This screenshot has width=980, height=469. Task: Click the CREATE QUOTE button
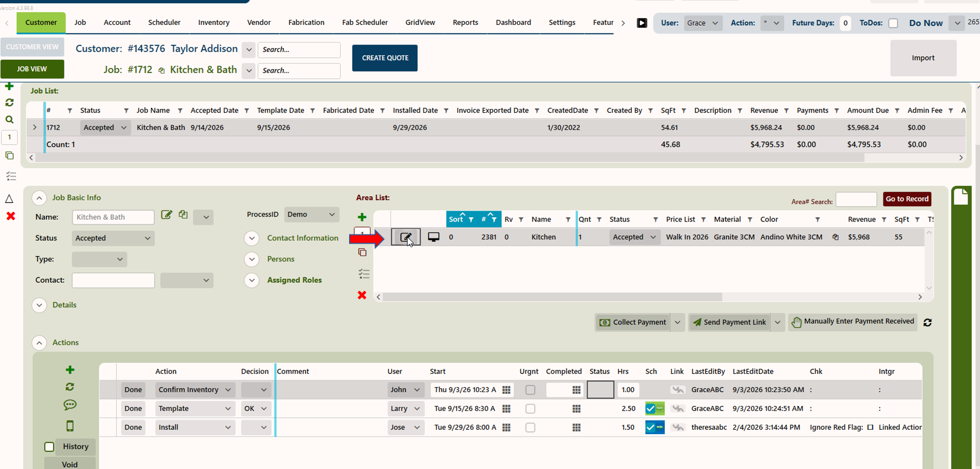pos(385,58)
